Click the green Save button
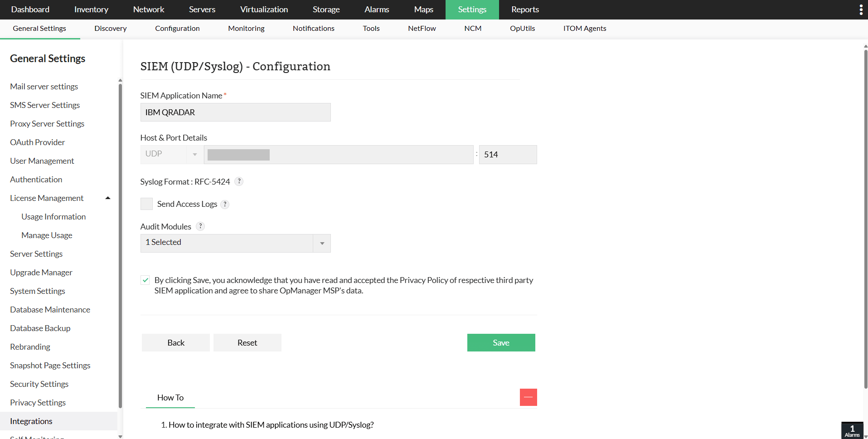868x439 pixels. tap(501, 343)
